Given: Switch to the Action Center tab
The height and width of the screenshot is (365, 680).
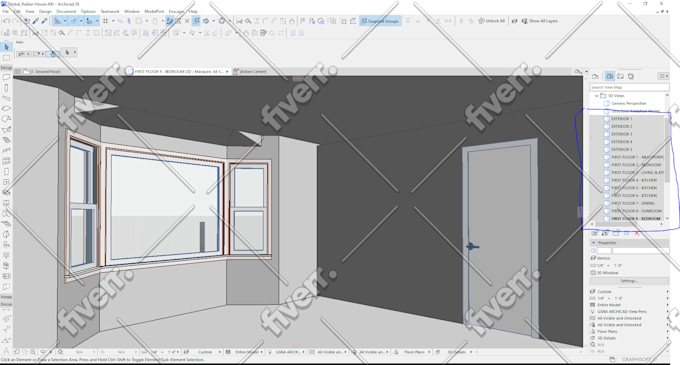Looking at the screenshot, I should click(x=250, y=72).
